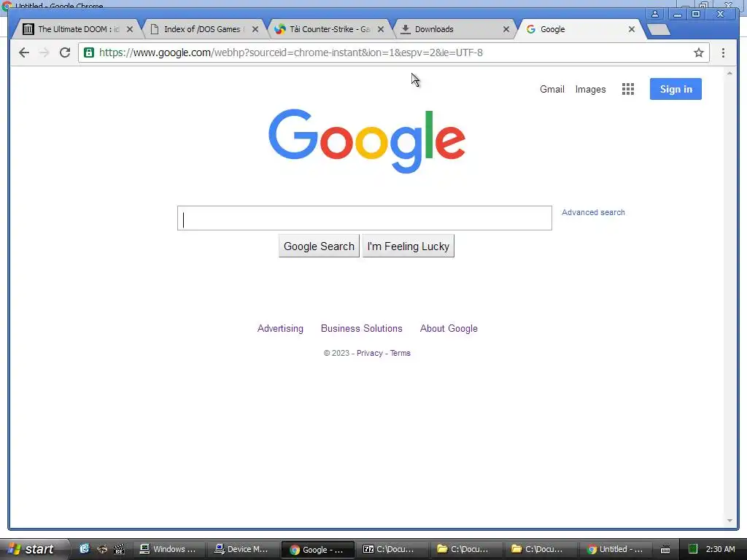
Task: Switch to the 7z C:\Docu... taskbar item
Action: point(391,549)
